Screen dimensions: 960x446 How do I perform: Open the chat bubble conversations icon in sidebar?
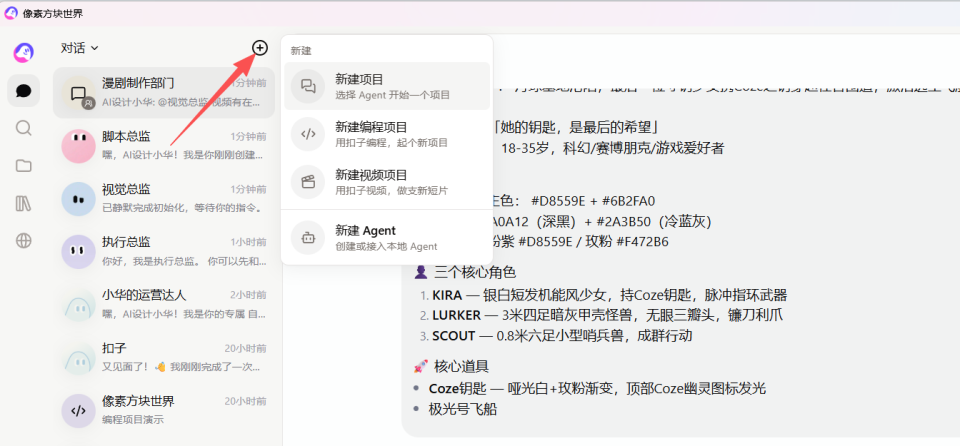pyautogui.click(x=24, y=91)
